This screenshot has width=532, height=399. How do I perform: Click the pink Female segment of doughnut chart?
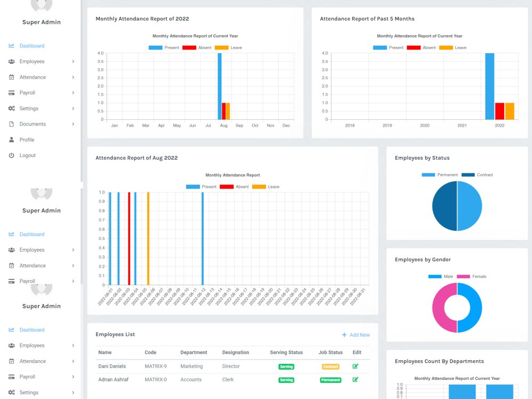point(438,308)
